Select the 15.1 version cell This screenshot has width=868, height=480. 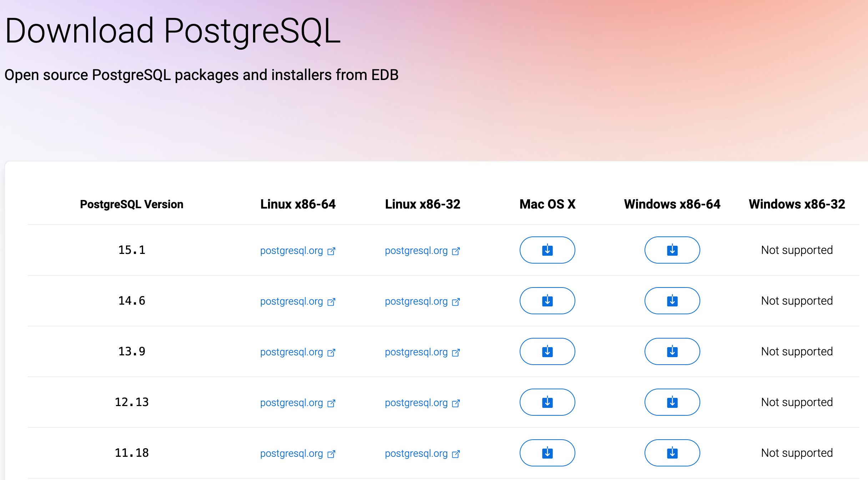(132, 250)
